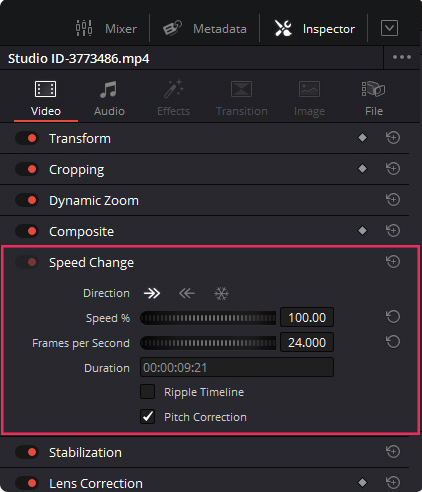Reset the Speed Change section
The height and width of the screenshot is (492, 422).
click(x=393, y=261)
